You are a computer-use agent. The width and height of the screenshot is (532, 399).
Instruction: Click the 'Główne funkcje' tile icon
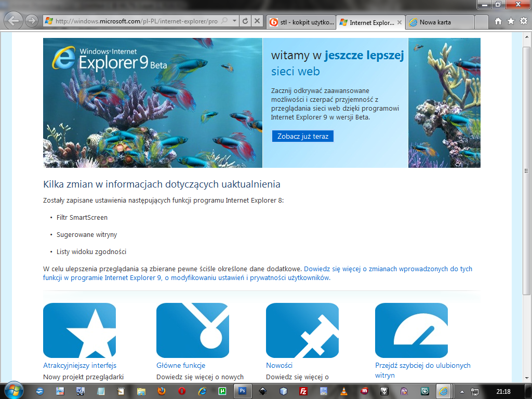click(193, 330)
